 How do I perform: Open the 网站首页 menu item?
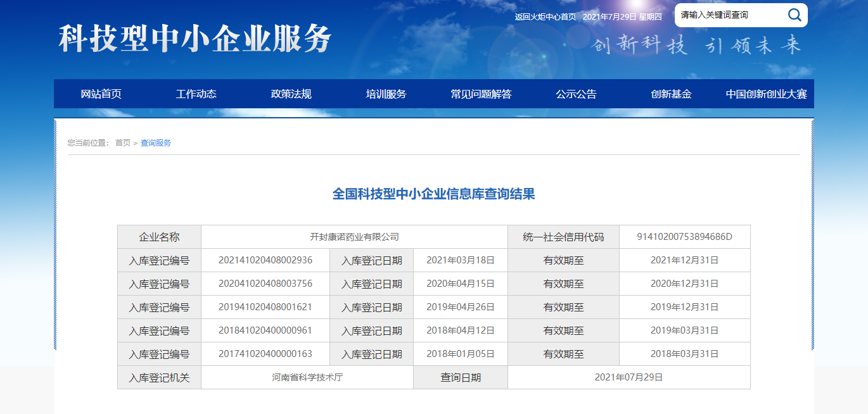tap(101, 94)
